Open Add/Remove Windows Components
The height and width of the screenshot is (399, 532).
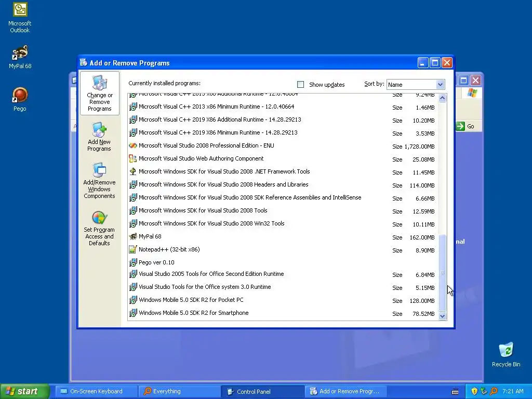pyautogui.click(x=99, y=180)
